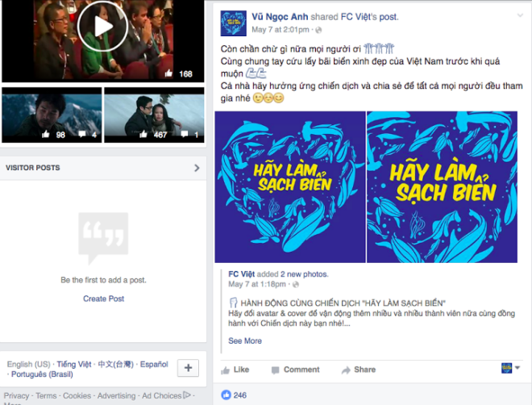The width and height of the screenshot is (532, 405).
Task: Click the right Hãy Làm Sạch Biển image
Action: pos(442,186)
